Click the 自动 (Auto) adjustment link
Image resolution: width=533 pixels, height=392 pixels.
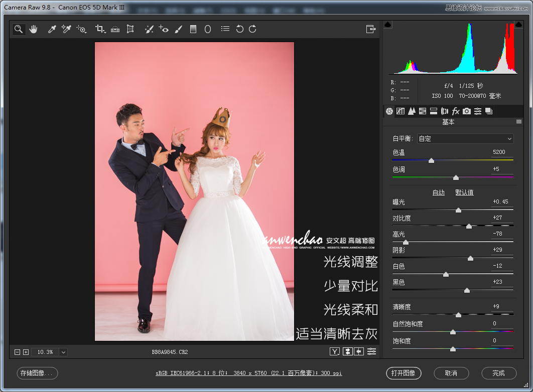438,192
